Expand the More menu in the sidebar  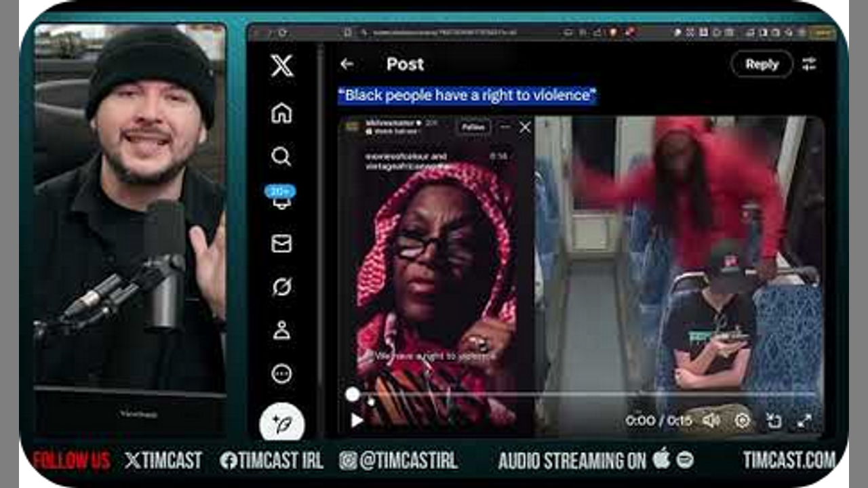click(x=281, y=373)
